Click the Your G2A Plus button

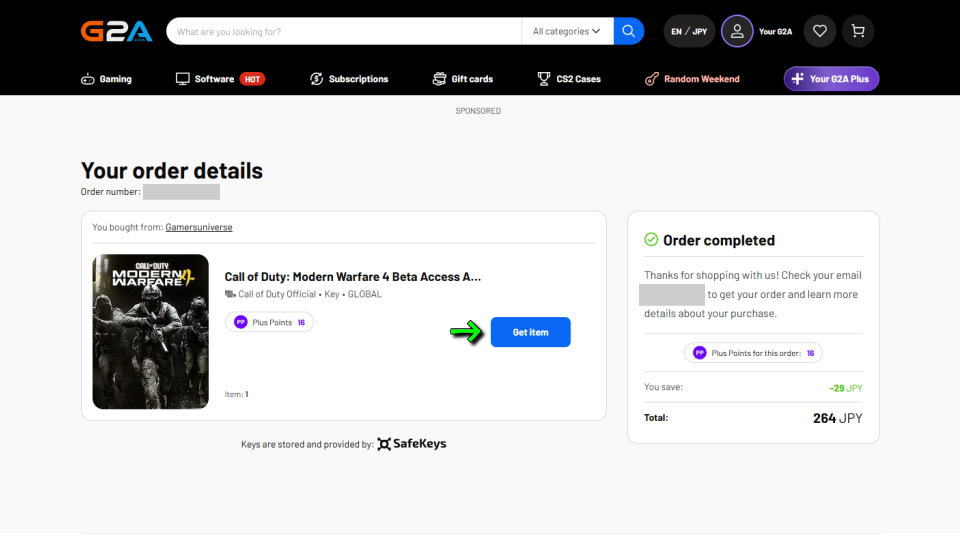pyautogui.click(x=831, y=79)
